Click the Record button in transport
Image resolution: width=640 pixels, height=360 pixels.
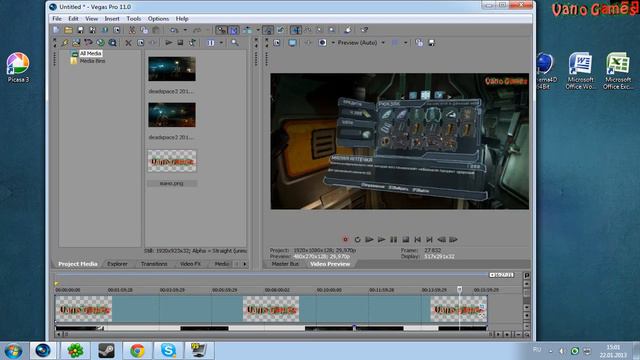345,240
